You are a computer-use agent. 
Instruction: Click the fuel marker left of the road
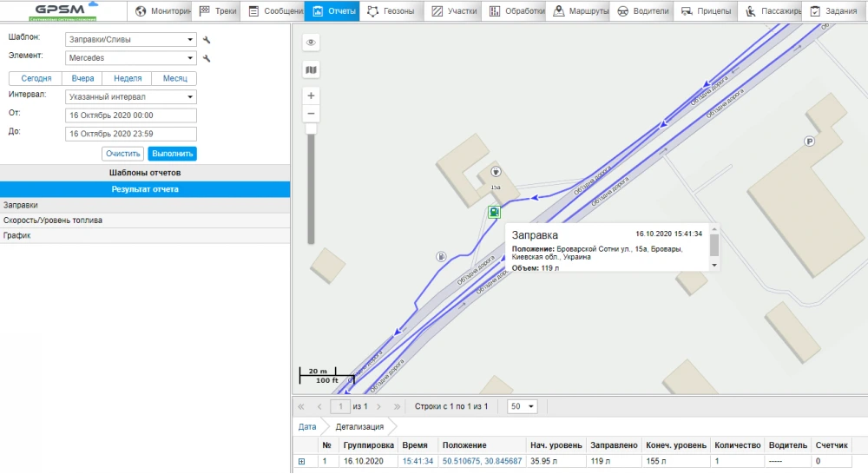pos(441,256)
